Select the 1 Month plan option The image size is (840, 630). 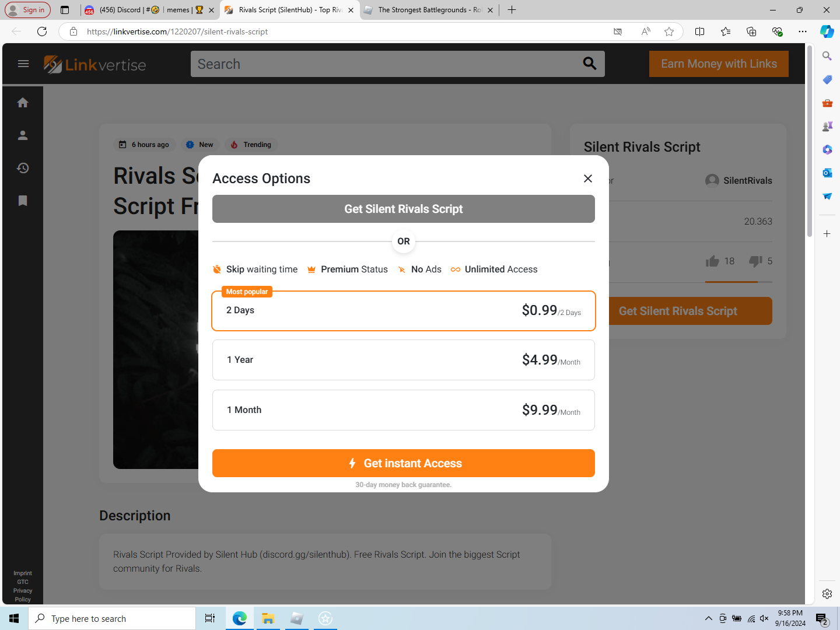(404, 410)
